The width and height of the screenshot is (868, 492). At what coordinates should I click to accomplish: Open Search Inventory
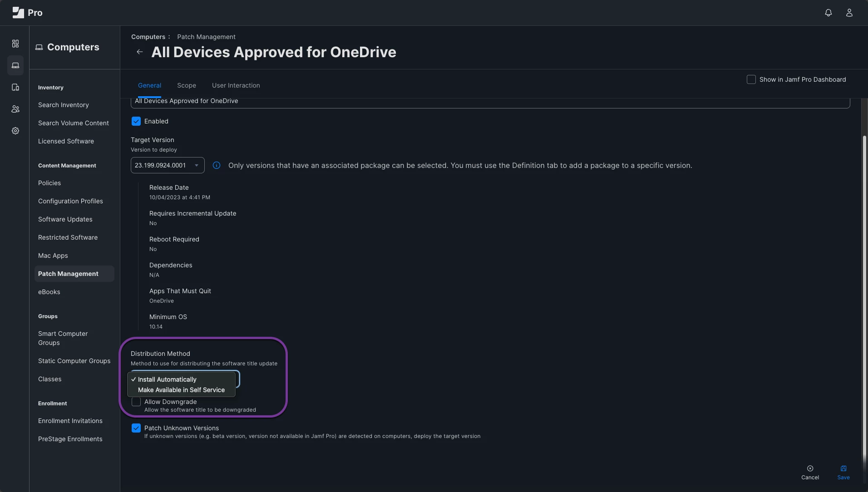tap(64, 105)
